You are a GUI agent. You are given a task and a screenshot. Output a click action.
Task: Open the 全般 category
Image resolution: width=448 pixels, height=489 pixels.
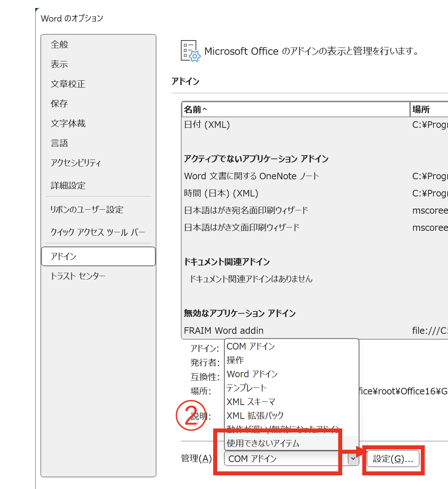point(59,44)
